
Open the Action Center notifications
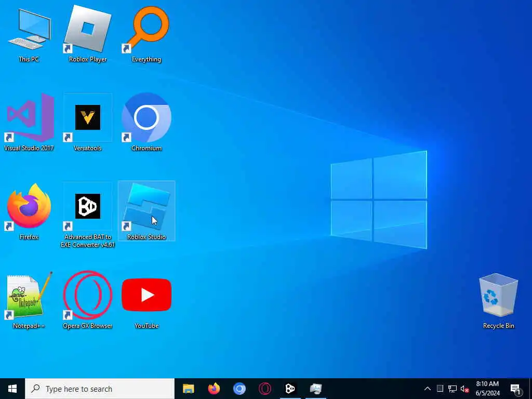pyautogui.click(x=516, y=389)
